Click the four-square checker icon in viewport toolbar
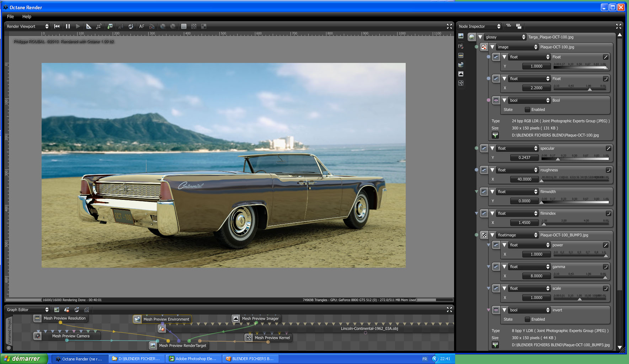The image size is (629, 364). [204, 26]
